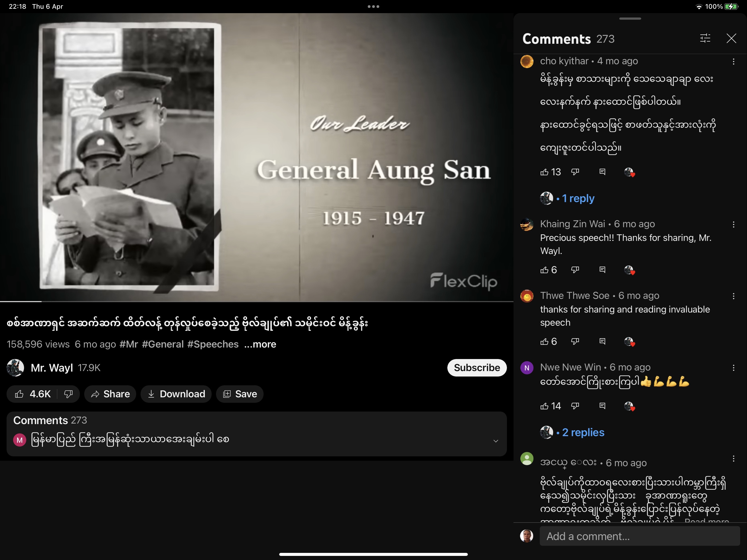The image size is (747, 560).
Task: Like Nwe Nwe Win's comment
Action: click(544, 406)
